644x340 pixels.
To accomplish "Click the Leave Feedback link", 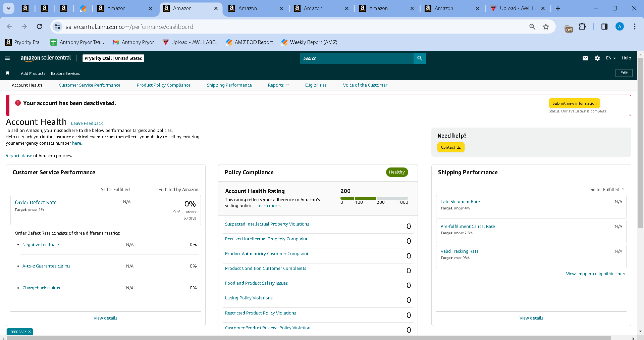I will (x=87, y=124).
